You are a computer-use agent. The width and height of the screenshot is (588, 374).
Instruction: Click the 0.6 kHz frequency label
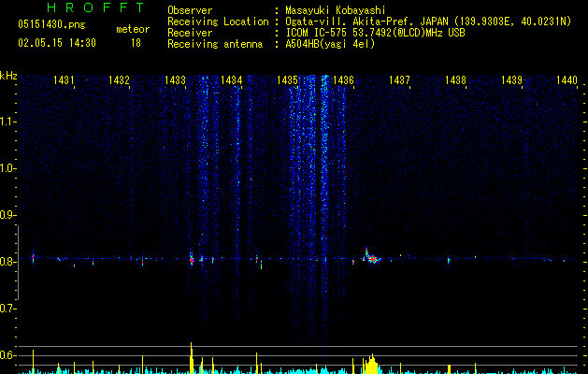tap(7, 355)
